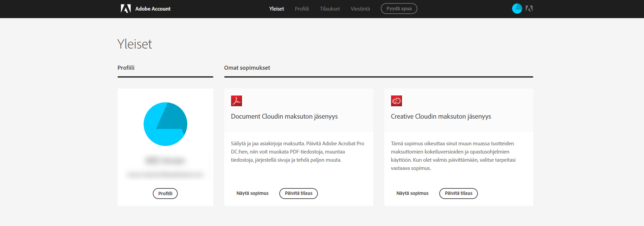Viewport: 644px width, 226px height.
Task: Click the Creative Cloud icon
Action: [397, 101]
